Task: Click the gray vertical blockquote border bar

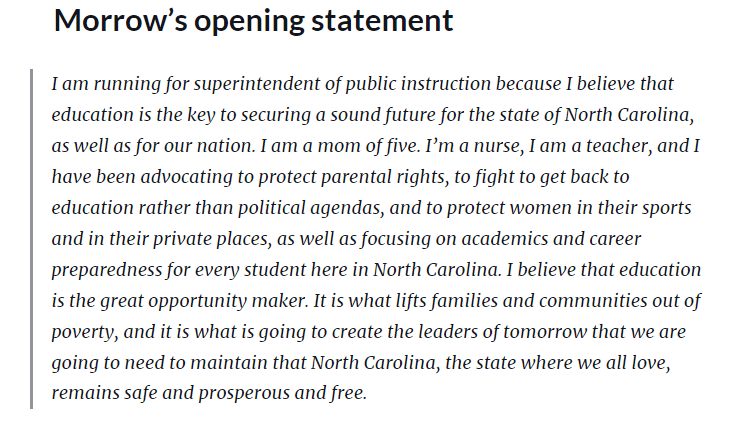Action: click(33, 238)
